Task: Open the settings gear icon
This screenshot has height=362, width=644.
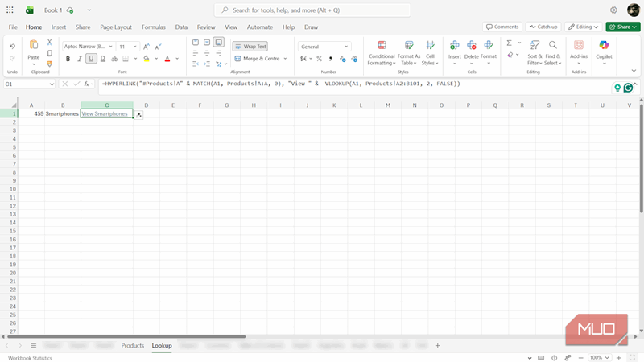Action: click(x=613, y=10)
